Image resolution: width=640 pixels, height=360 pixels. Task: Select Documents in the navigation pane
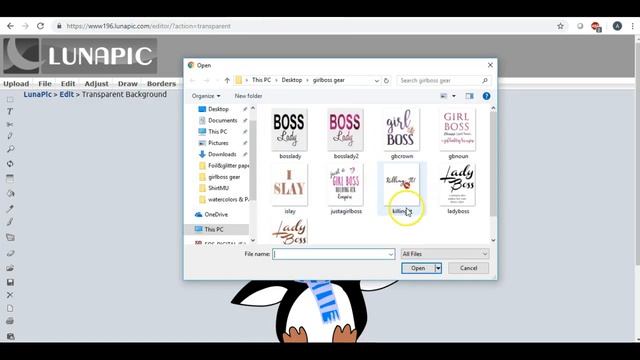tap(222, 120)
